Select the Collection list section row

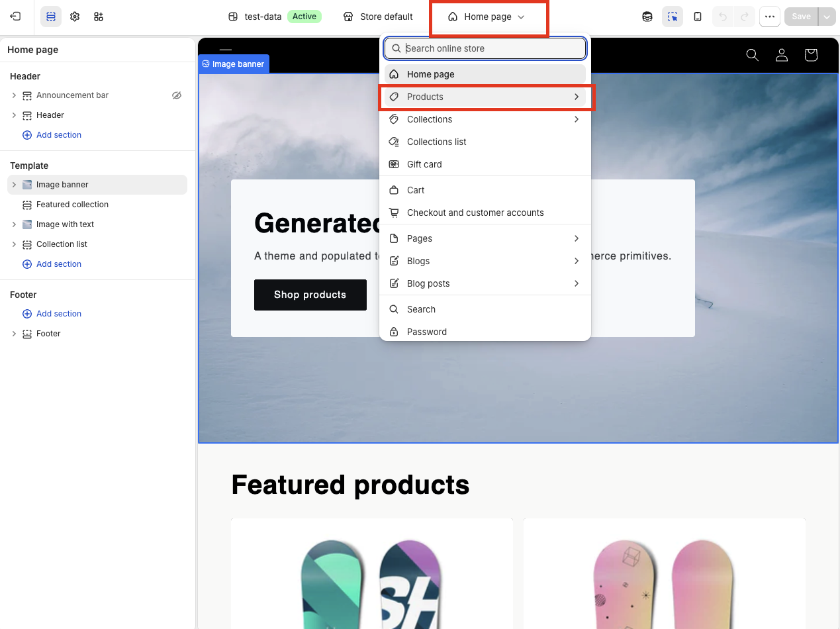coord(97,244)
